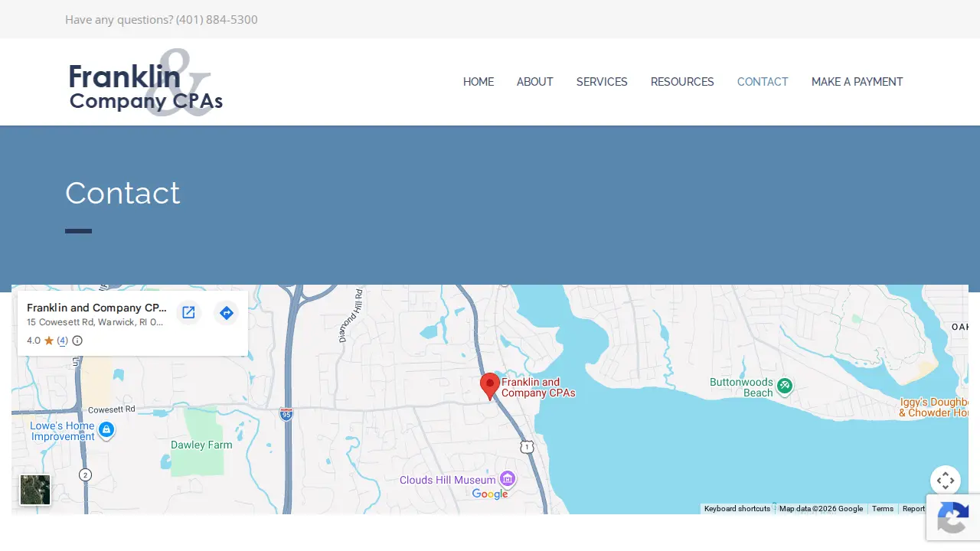
Task: Click the Franklin and Company CP... card title
Action: pyautogui.click(x=96, y=308)
